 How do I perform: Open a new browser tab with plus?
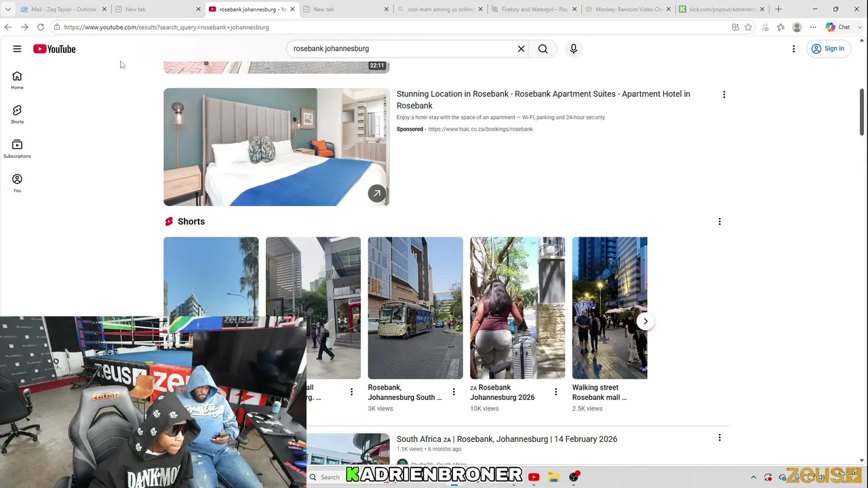click(x=778, y=9)
